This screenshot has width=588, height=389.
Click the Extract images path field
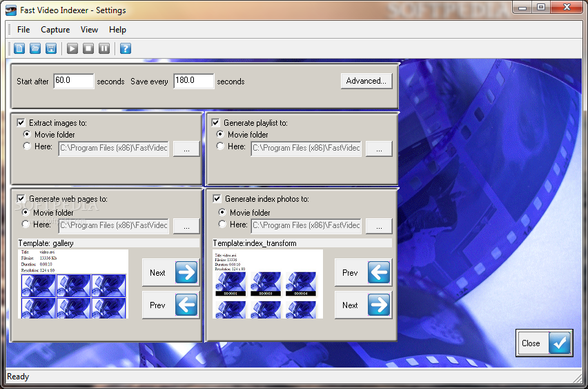[x=114, y=149]
